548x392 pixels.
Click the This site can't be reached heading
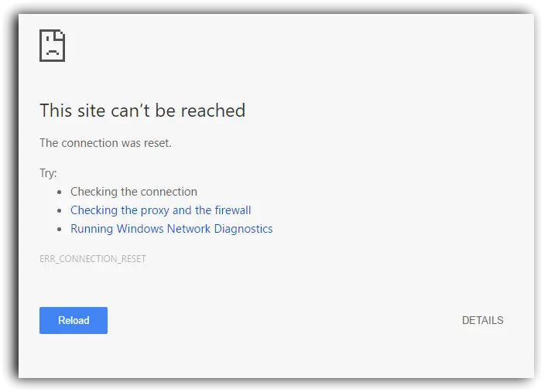point(142,111)
